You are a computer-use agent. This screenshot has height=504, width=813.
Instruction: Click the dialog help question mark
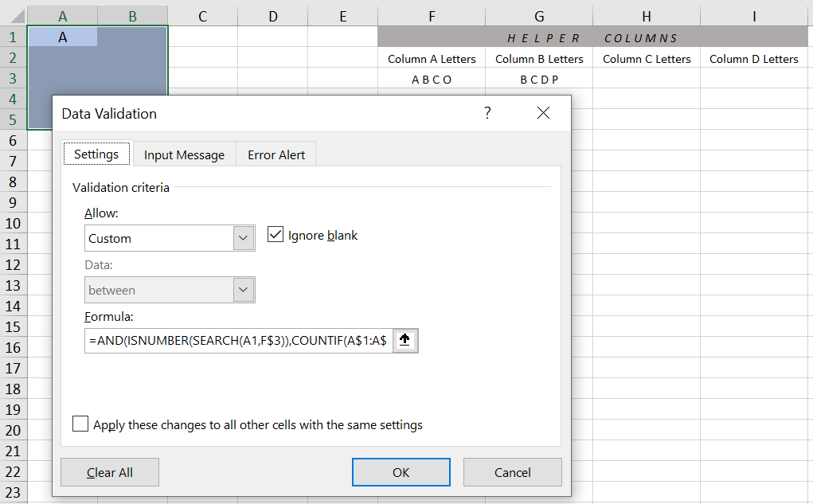487,113
